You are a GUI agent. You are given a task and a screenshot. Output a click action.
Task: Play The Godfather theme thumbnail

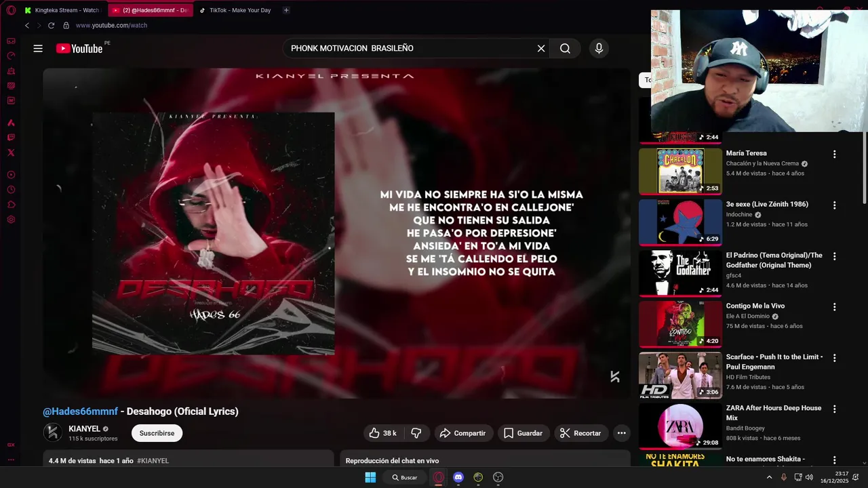tap(680, 273)
